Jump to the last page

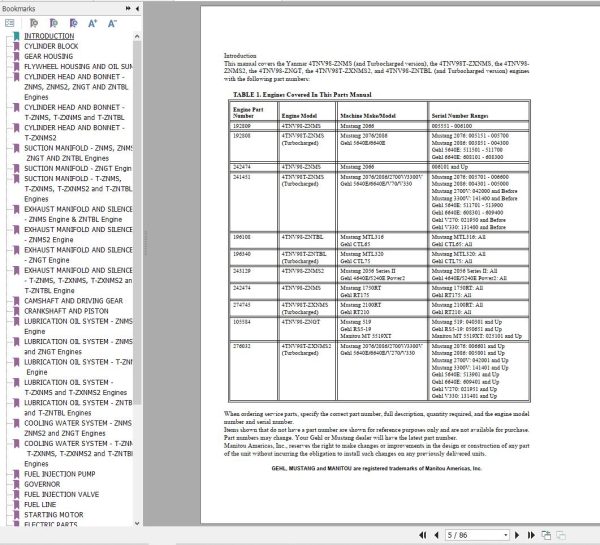[531, 535]
